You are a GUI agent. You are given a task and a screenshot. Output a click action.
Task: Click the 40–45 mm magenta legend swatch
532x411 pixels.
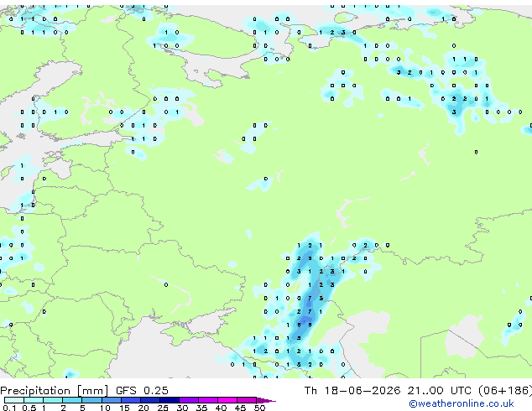tap(227, 400)
